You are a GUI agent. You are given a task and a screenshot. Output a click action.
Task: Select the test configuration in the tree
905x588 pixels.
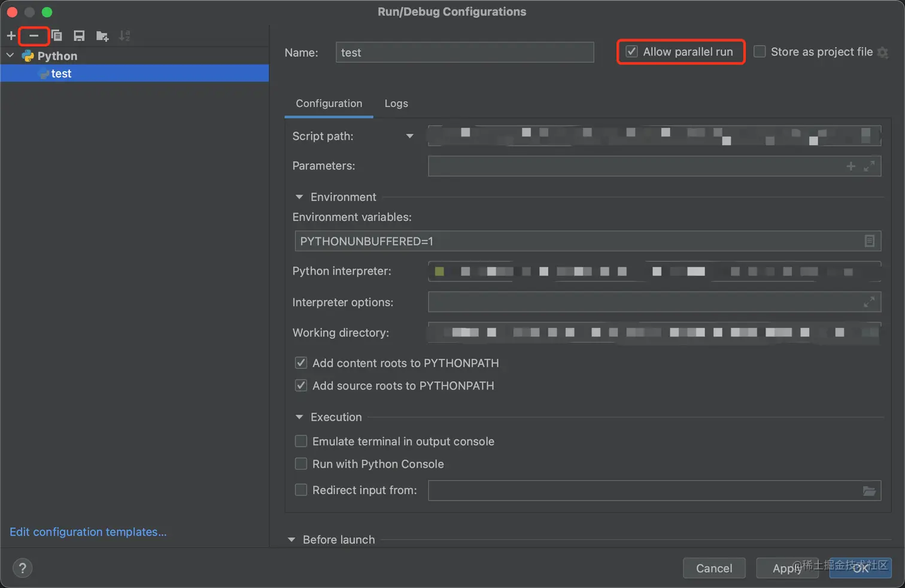click(135, 74)
